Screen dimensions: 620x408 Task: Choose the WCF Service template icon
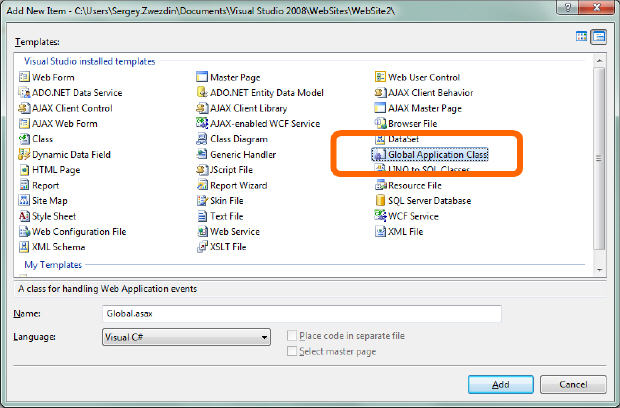(380, 216)
